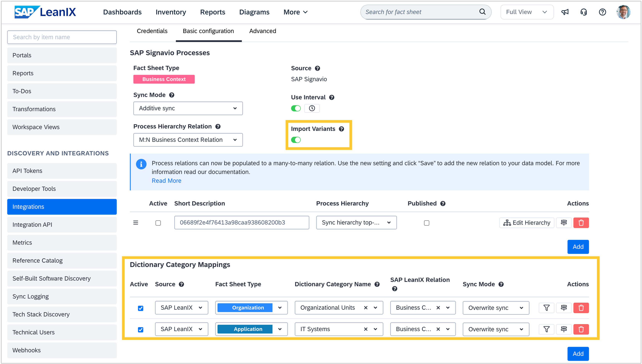Image resolution: width=642 pixels, height=364 pixels.
Task: Click the help icon next to Import Variants
Action: 341,129
